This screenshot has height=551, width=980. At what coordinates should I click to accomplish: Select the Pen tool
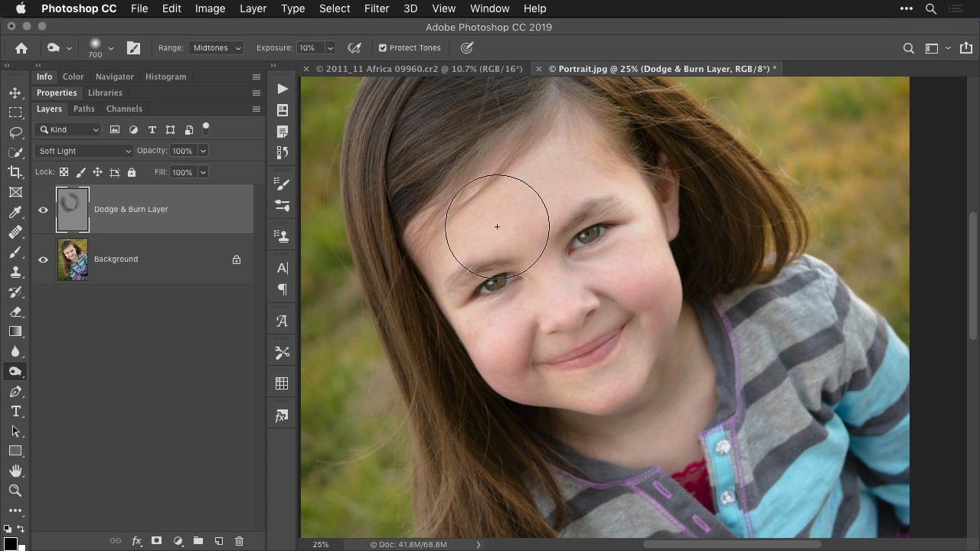(15, 391)
